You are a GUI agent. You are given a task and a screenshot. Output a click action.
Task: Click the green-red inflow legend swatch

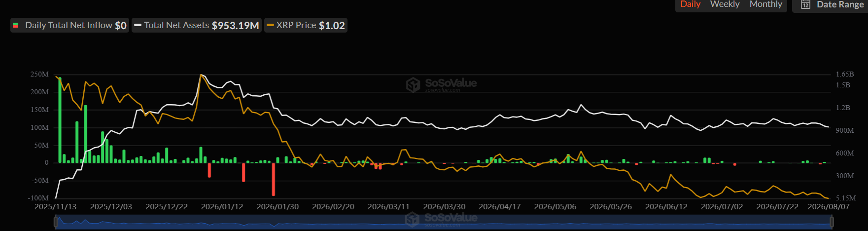point(15,25)
